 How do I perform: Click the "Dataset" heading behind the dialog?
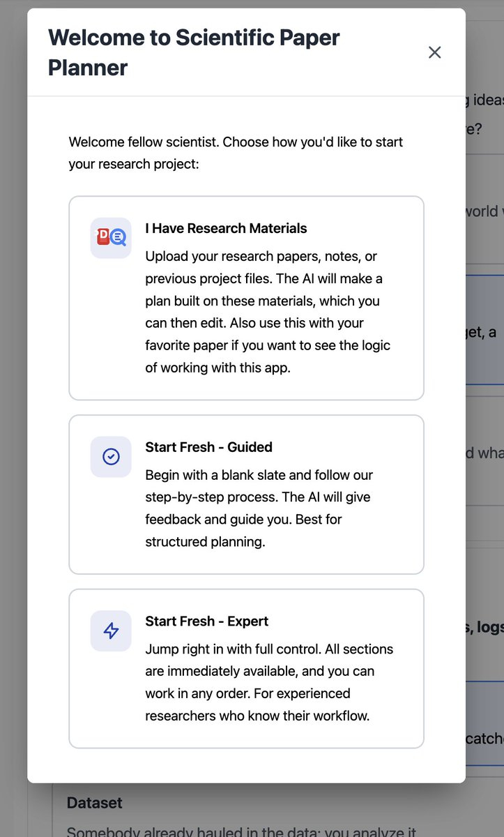point(94,803)
